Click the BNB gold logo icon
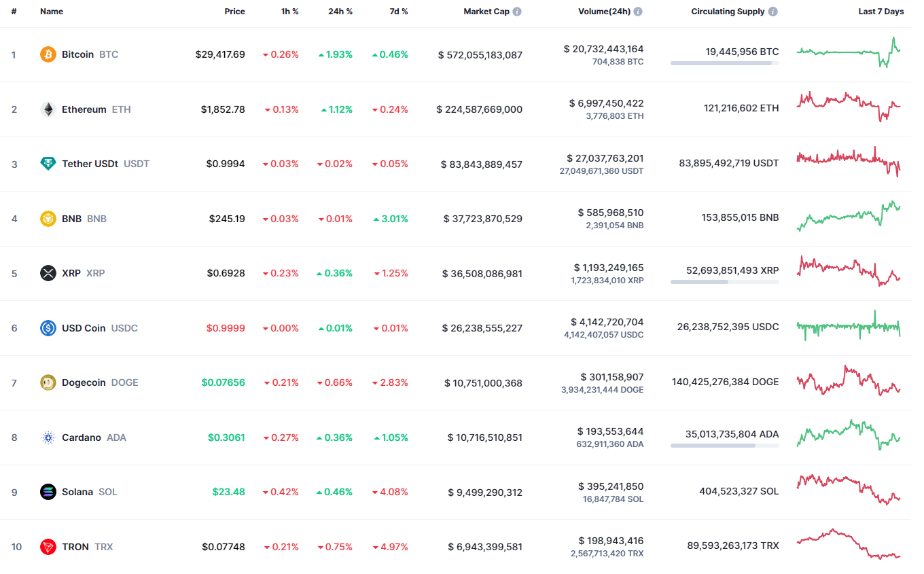This screenshot has width=924, height=574. pyautogui.click(x=48, y=219)
